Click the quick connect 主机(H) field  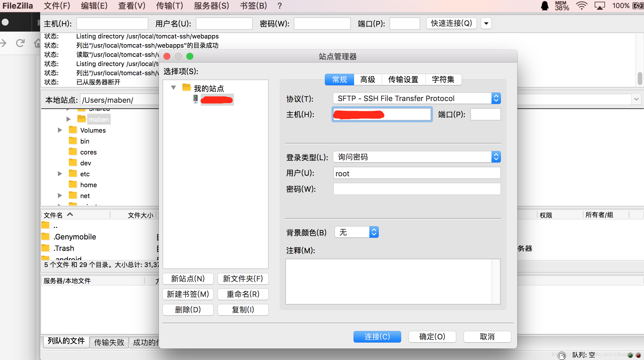pyautogui.click(x=112, y=24)
